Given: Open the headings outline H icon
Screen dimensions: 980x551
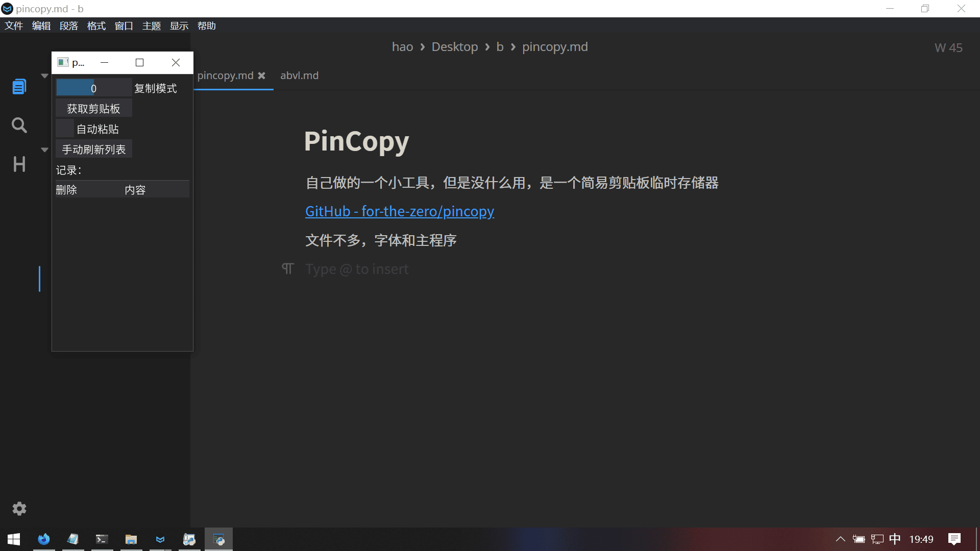Looking at the screenshot, I should (19, 164).
